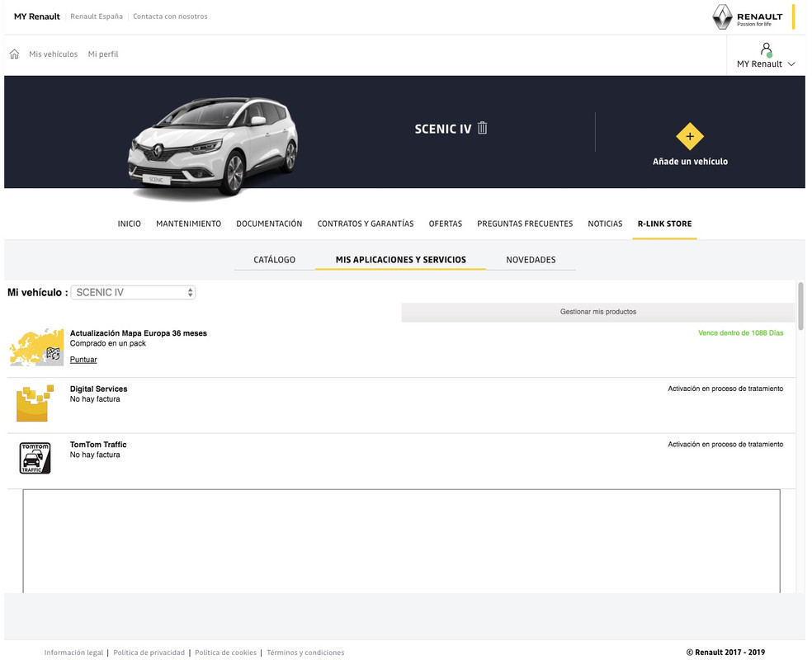Go to CONTRATOS Y GARANTÍAS tab

(366, 224)
